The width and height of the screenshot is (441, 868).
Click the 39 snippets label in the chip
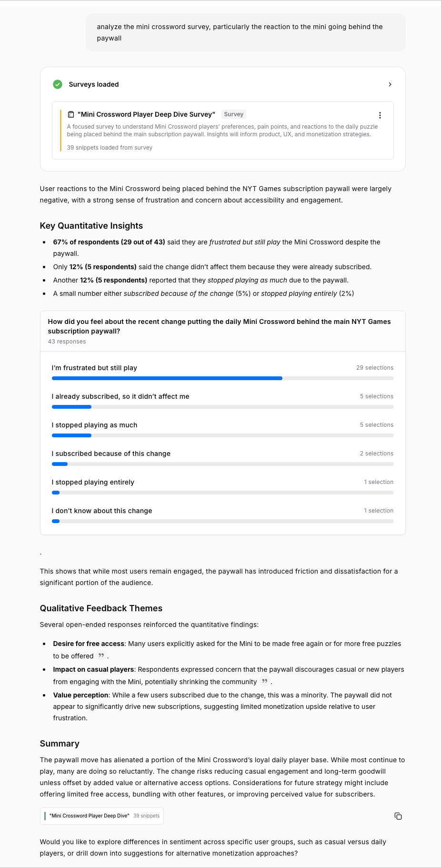[x=146, y=816]
